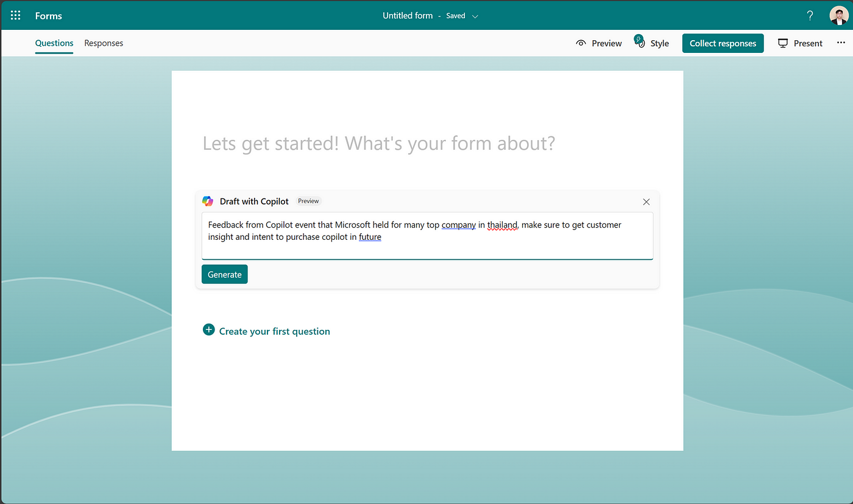Open the app launcher waffle menu
The height and width of the screenshot is (504, 853).
(16, 16)
